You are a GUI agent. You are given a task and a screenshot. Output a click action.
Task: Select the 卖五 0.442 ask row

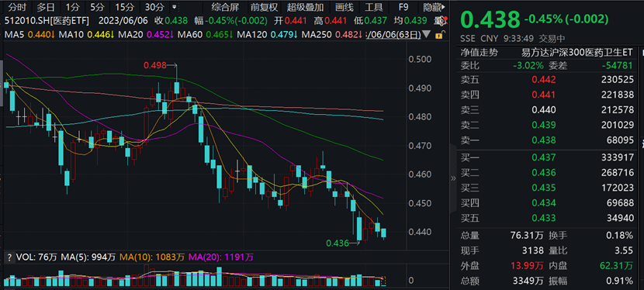pos(547,80)
